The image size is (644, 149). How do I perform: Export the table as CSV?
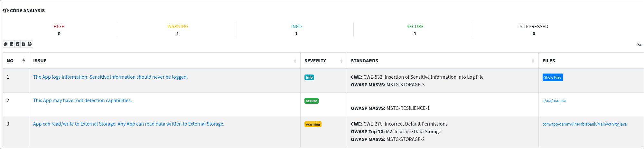(12, 44)
